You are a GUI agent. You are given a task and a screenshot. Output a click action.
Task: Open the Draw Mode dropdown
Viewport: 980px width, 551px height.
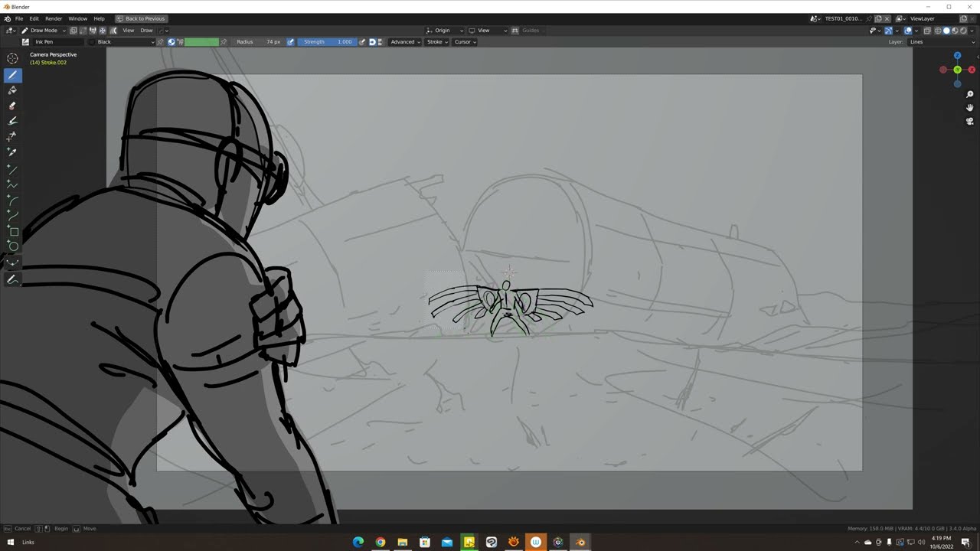click(44, 31)
